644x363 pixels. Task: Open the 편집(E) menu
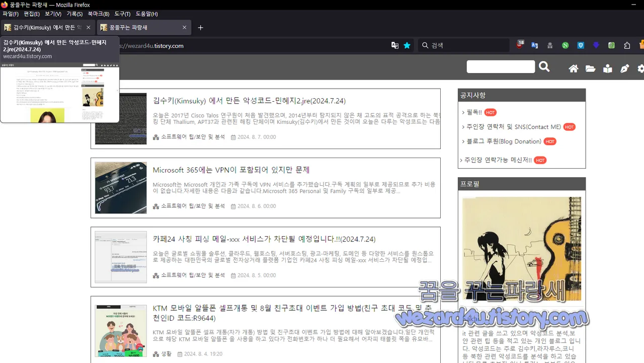31,14
